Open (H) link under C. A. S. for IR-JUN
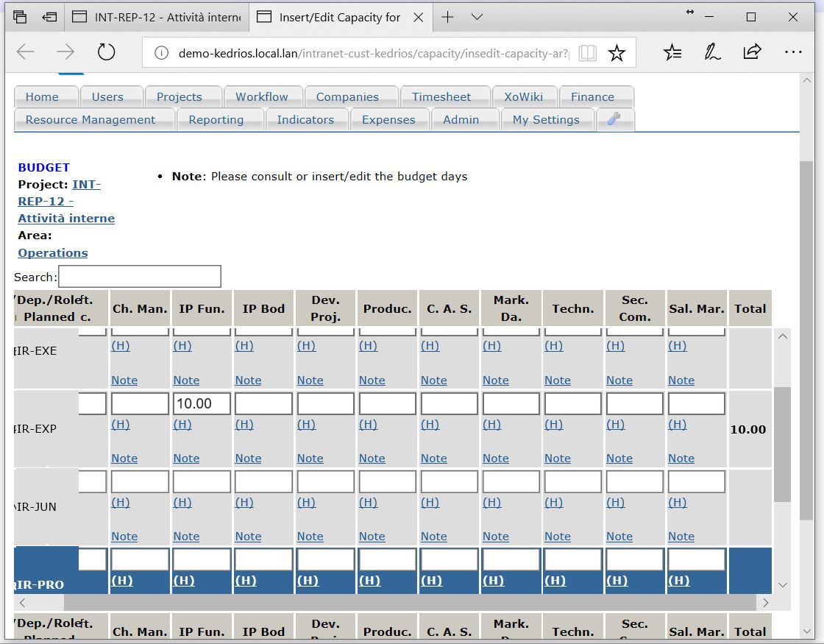824x644 pixels. pyautogui.click(x=430, y=503)
